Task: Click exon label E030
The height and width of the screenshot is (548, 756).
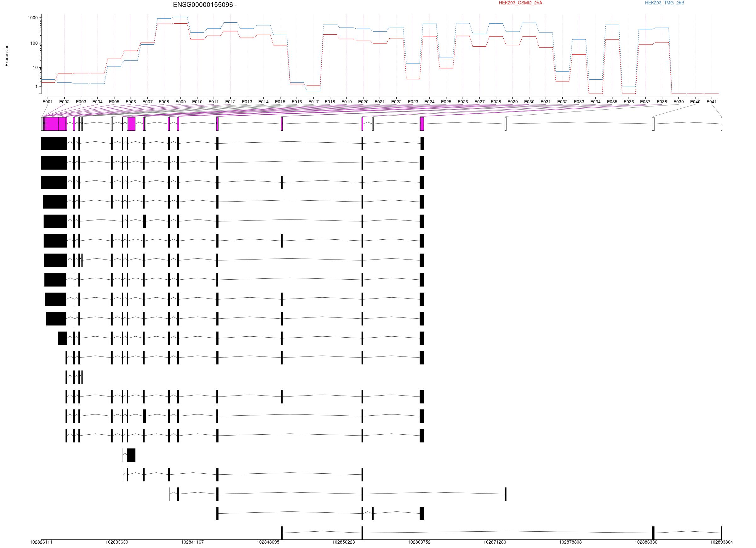Action: coord(529,102)
